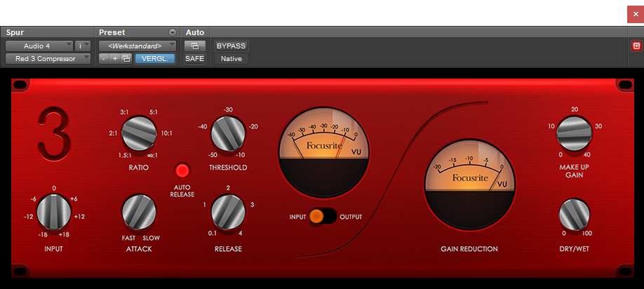Click the Native format button
Image resolution: width=644 pixels, height=289 pixels.
pyautogui.click(x=232, y=59)
